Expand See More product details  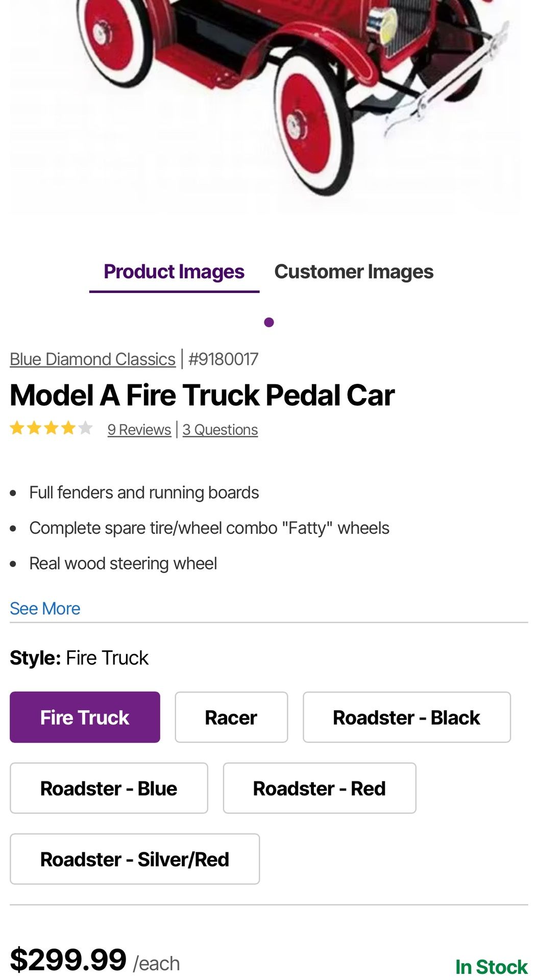(45, 608)
